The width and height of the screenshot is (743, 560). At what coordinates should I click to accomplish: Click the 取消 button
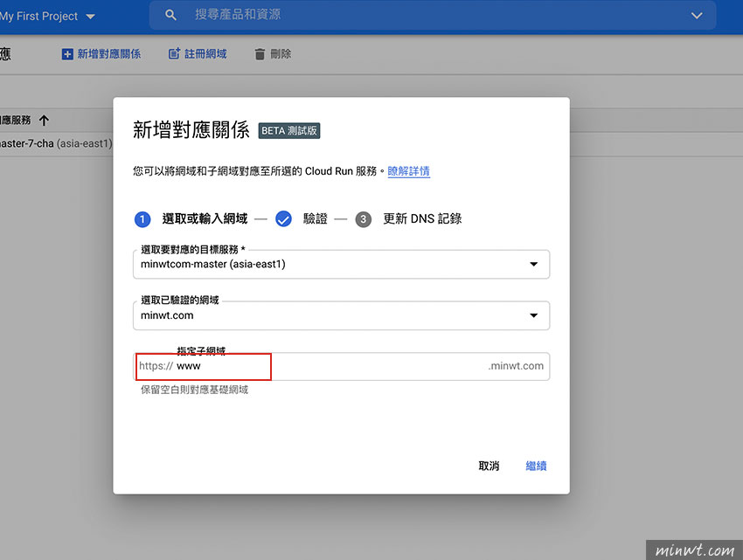pos(489,467)
